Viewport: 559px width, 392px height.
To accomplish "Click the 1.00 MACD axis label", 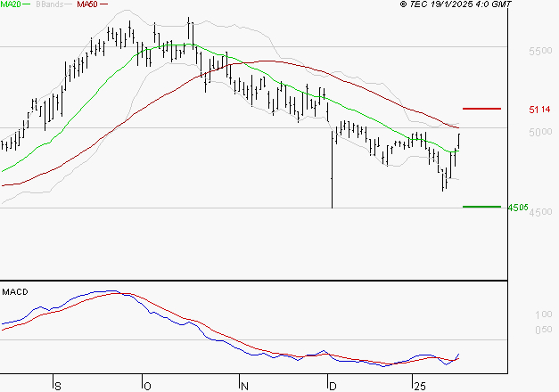I will 544,314.
